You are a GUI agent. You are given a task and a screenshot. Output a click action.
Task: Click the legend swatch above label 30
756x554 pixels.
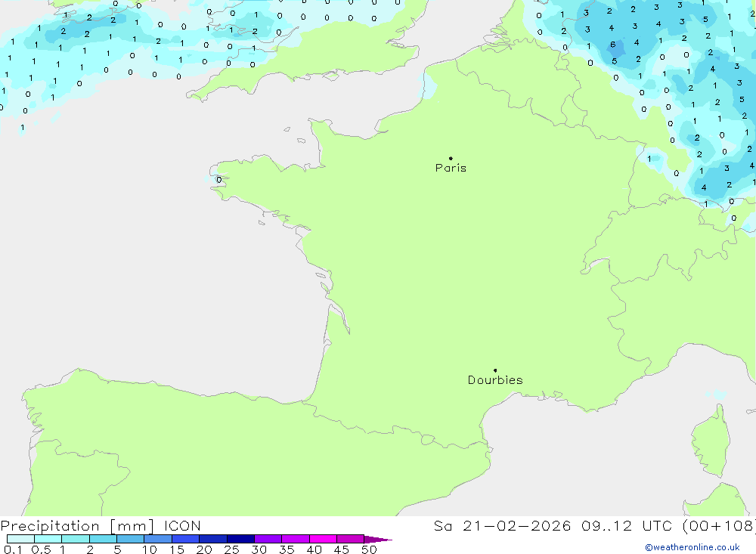pyautogui.click(x=268, y=539)
